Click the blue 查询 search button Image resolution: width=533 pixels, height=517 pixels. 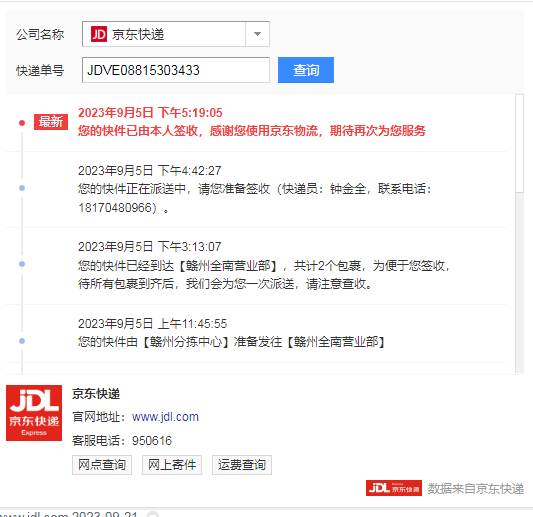click(306, 70)
